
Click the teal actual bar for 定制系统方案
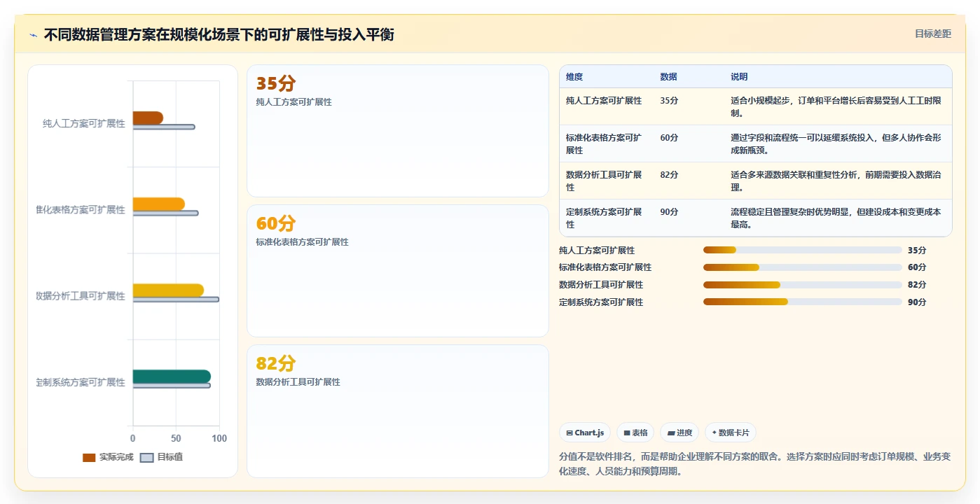click(172, 377)
